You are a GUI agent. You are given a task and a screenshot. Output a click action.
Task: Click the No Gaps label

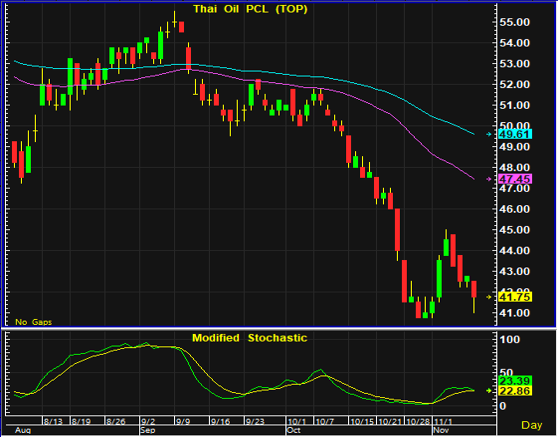click(x=33, y=322)
